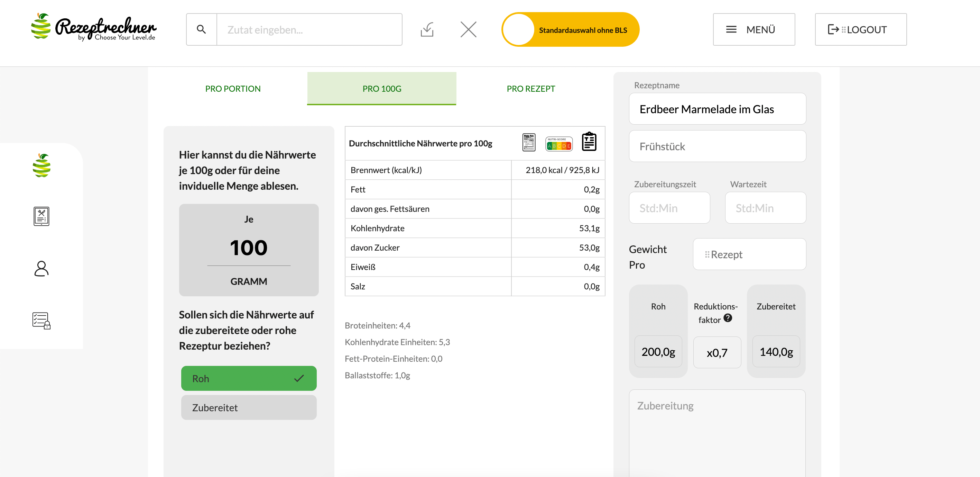
Task: Click the Reduktionsfaktor help question mark
Action: pyautogui.click(x=727, y=318)
